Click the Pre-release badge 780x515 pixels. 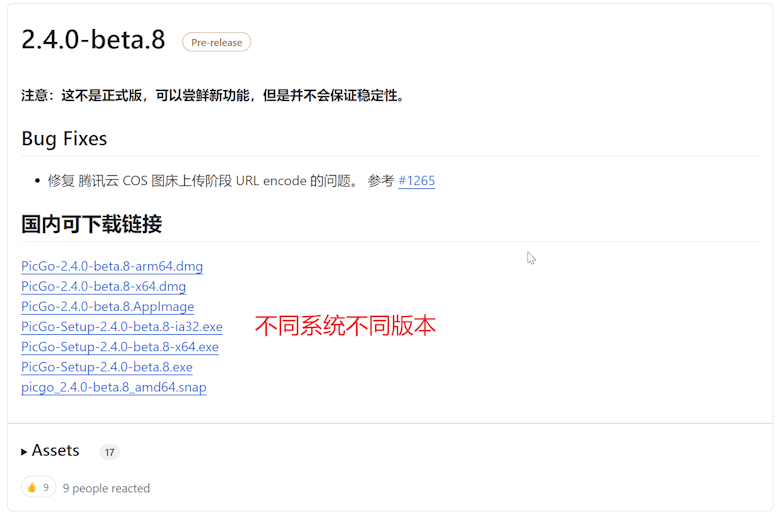point(216,42)
